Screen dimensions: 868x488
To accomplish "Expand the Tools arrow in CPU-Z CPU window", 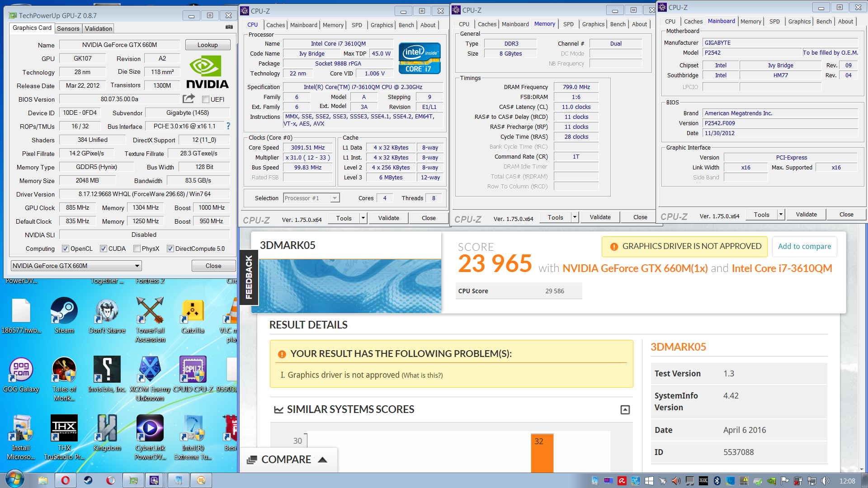I will click(363, 218).
